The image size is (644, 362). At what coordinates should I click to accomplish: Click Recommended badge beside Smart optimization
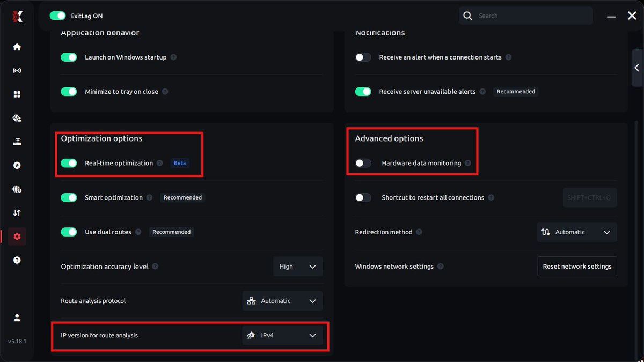coord(182,197)
